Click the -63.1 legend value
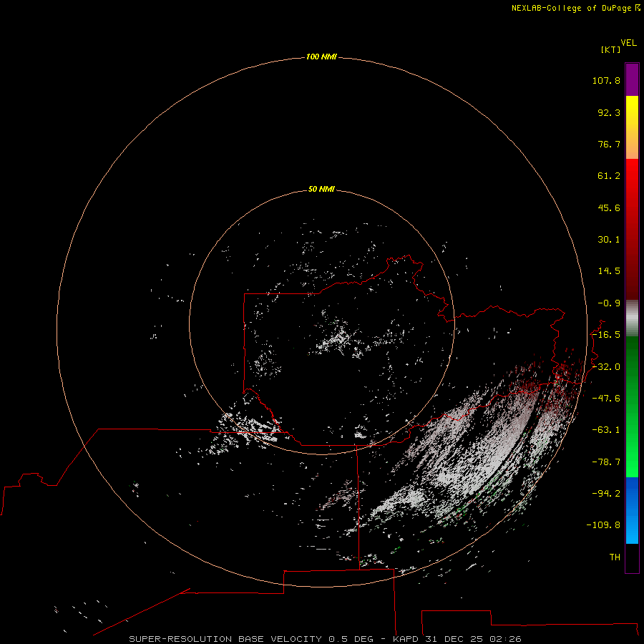This screenshot has width=644, height=644. [x=606, y=430]
